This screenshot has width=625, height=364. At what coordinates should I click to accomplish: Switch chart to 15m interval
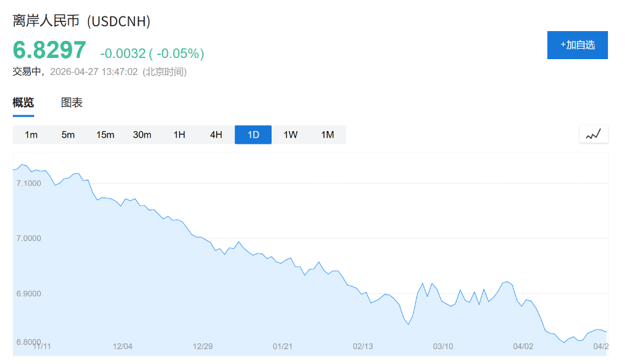tap(105, 135)
